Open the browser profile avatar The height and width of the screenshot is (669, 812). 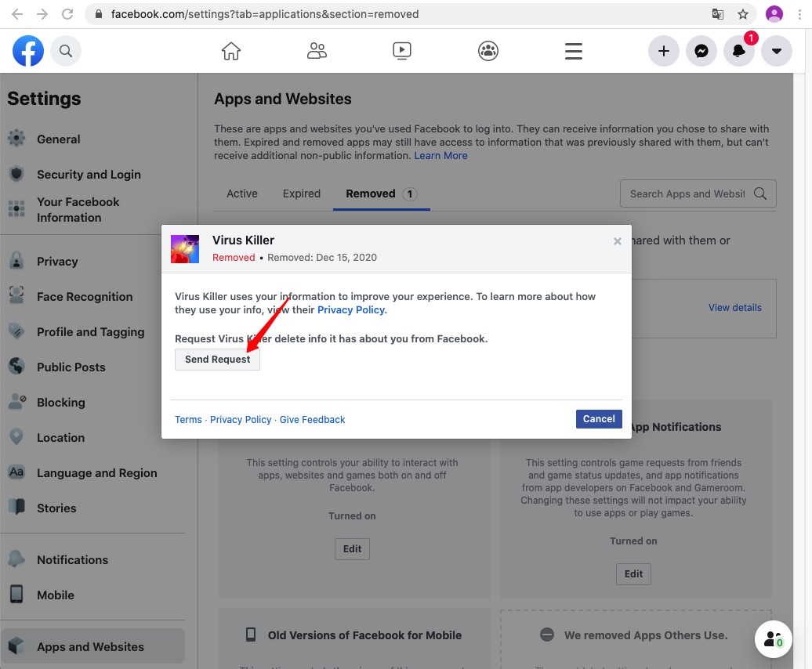pos(774,14)
